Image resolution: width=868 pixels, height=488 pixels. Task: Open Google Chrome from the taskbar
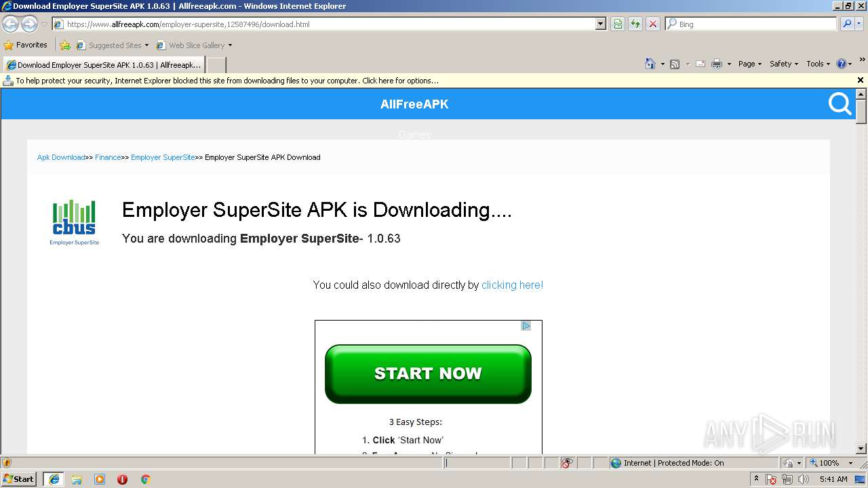pyautogui.click(x=145, y=479)
